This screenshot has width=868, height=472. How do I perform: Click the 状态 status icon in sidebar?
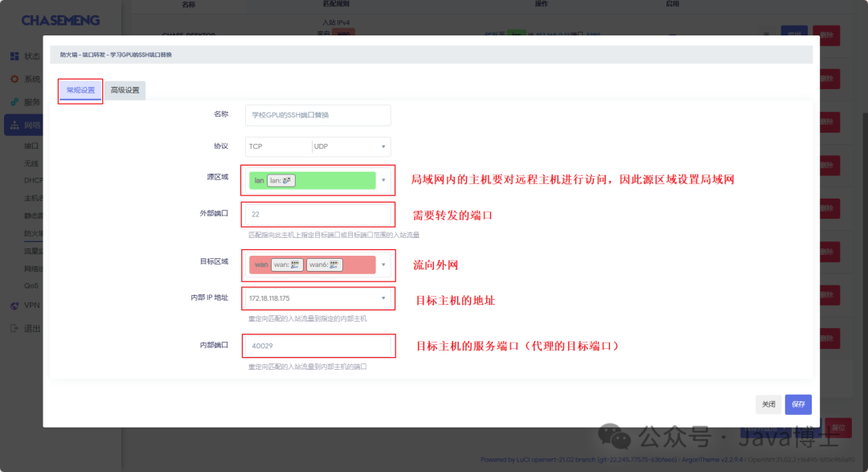[14, 56]
